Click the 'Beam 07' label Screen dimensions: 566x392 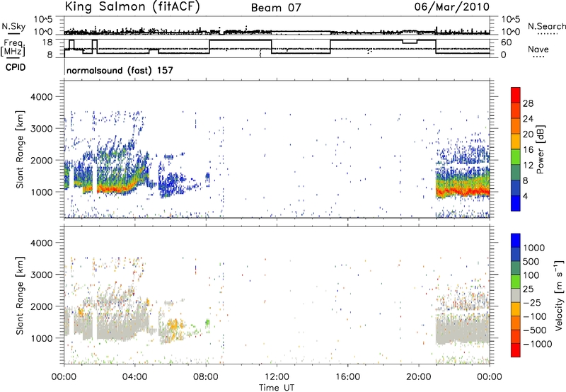276,8
